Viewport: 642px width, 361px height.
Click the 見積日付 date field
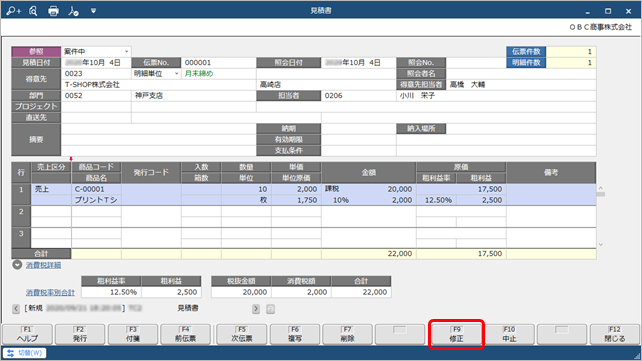pos(96,63)
